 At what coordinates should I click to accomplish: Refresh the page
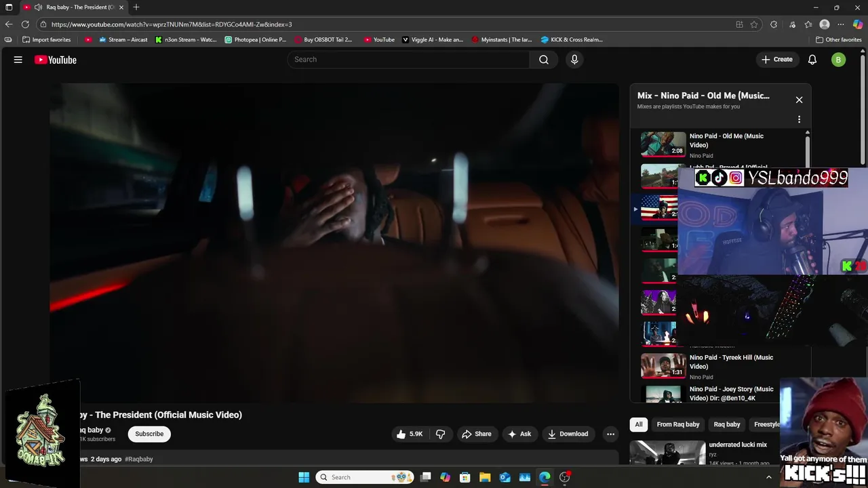[x=25, y=24]
